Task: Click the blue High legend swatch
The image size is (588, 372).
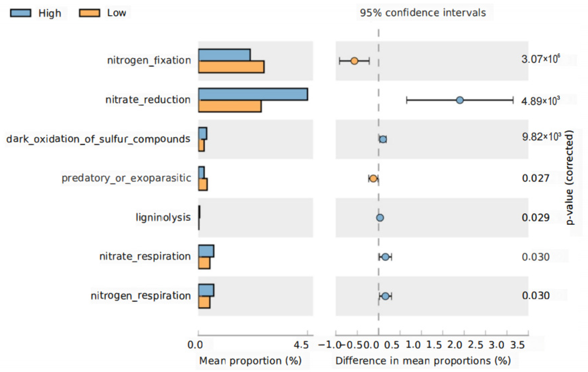Action: (x=20, y=13)
